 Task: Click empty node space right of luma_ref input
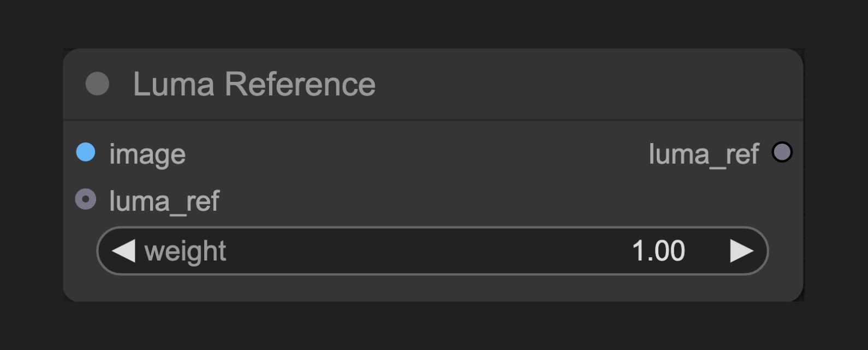click(x=491, y=200)
